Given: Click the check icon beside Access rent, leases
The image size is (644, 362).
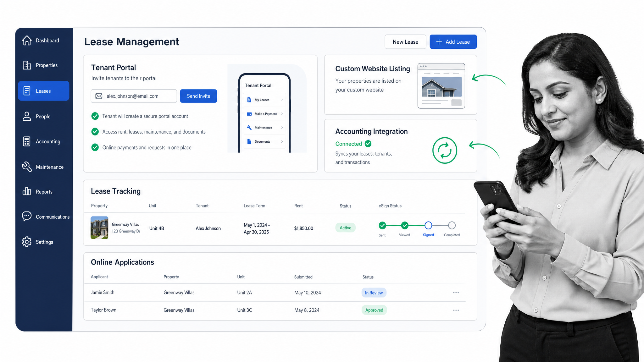Looking at the screenshot, I should [95, 132].
